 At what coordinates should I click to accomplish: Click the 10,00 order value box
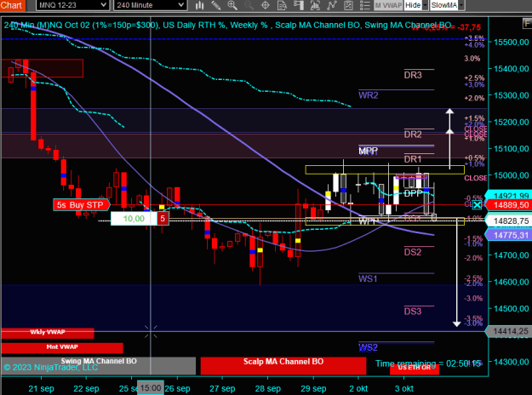point(134,219)
